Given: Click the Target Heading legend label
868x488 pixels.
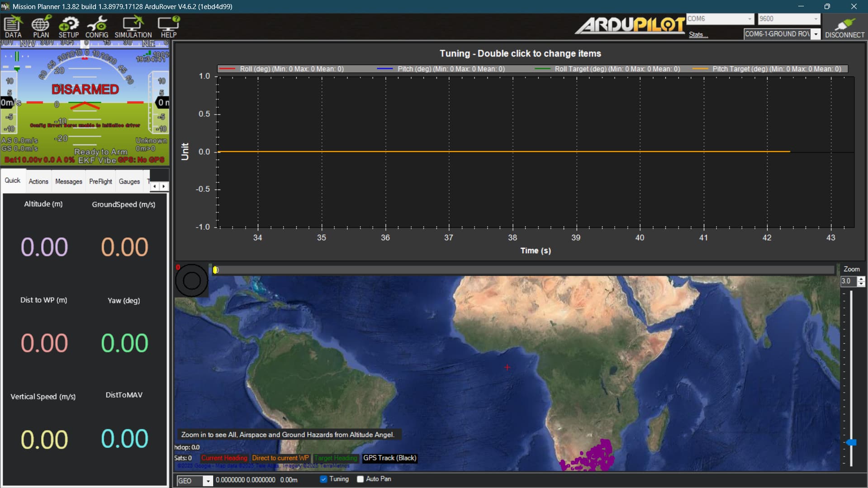Looking at the screenshot, I should click(336, 458).
